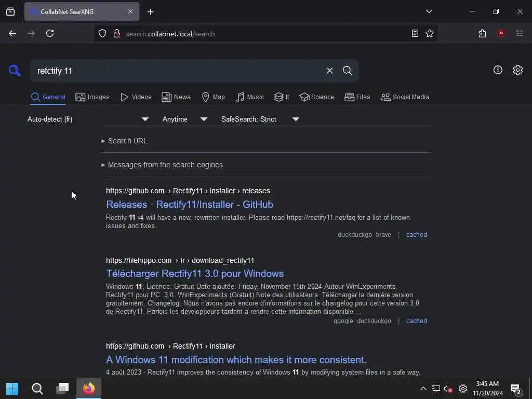Open the Windows Start menu
This screenshot has width=532, height=399.
click(12, 389)
